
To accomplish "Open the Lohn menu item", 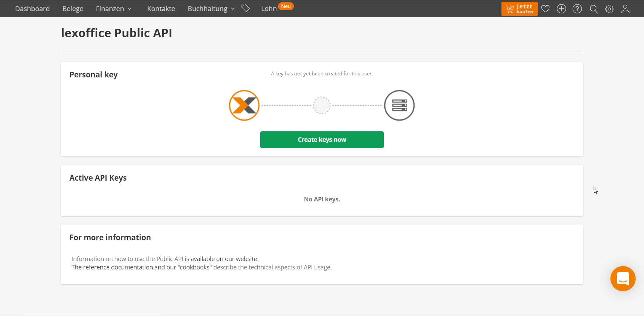I will pos(269,9).
